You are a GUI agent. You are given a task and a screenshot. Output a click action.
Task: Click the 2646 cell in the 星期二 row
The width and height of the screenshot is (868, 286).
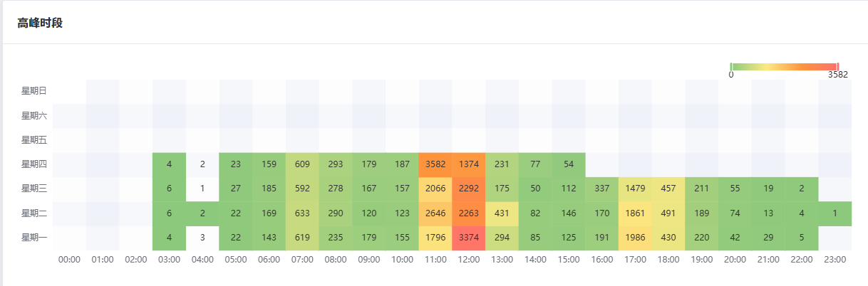[x=435, y=213]
